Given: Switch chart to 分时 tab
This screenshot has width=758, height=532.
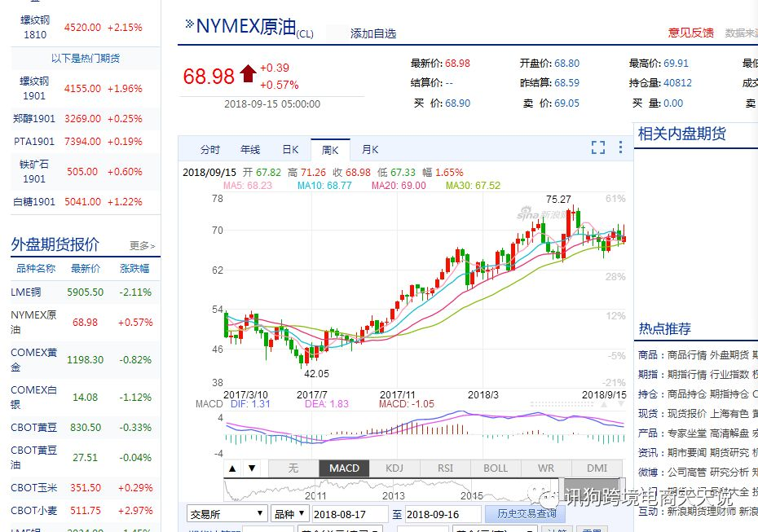Looking at the screenshot, I should point(209,150).
